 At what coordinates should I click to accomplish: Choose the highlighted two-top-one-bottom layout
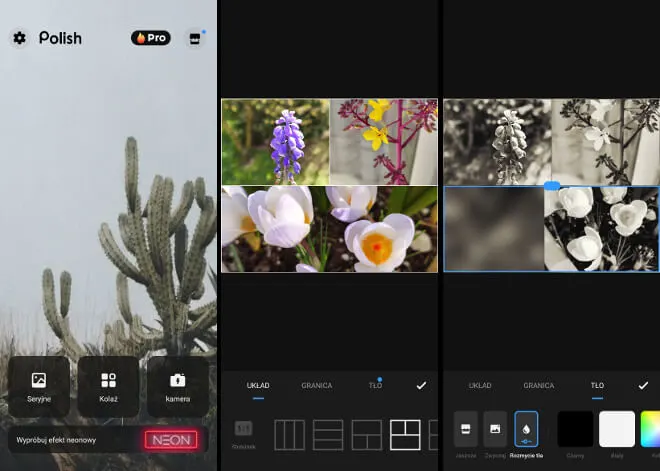(406, 434)
